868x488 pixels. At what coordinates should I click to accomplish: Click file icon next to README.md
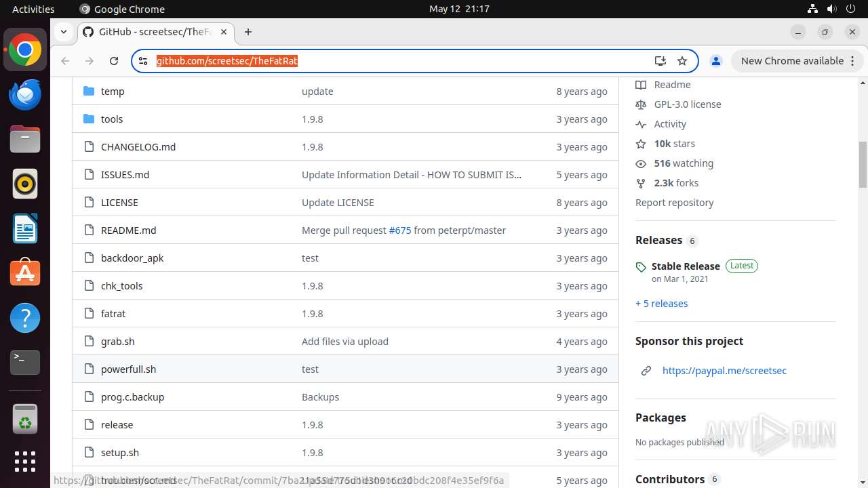click(88, 230)
